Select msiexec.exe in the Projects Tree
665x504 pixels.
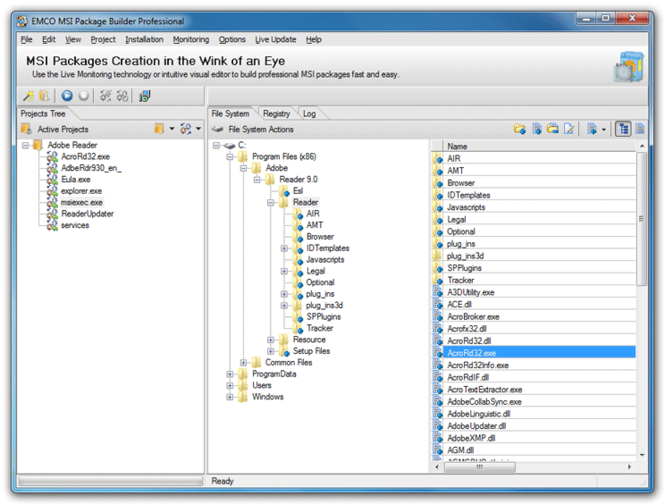(81, 202)
